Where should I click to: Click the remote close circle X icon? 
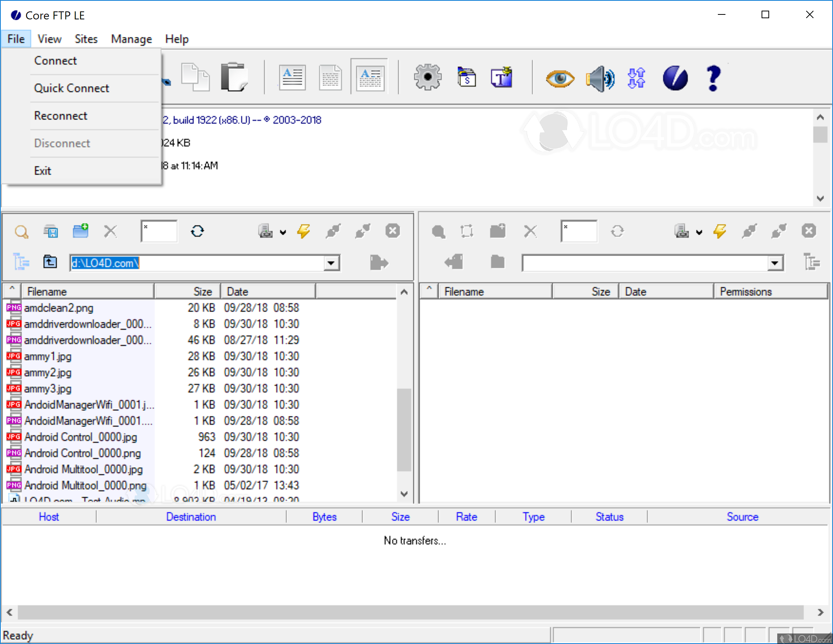pyautogui.click(x=809, y=231)
